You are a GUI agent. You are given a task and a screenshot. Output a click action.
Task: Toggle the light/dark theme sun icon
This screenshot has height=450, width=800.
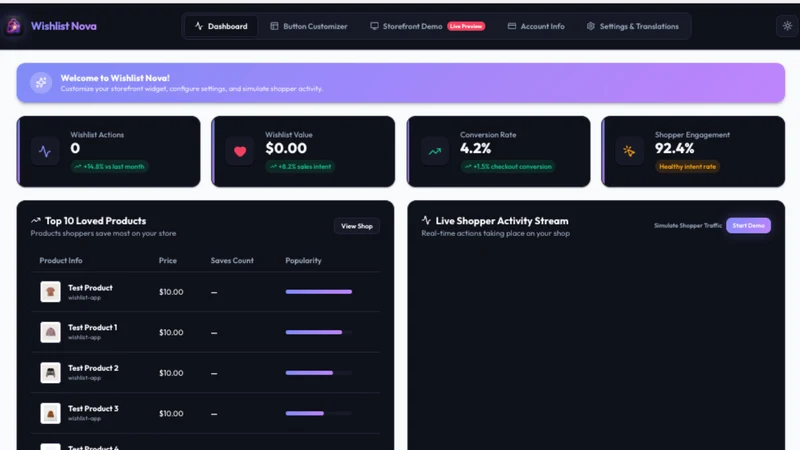(x=787, y=26)
